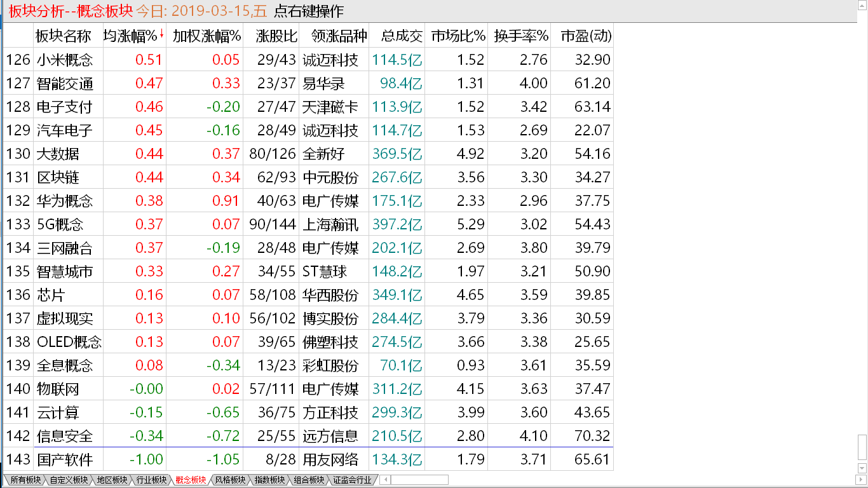The width and height of the screenshot is (868, 488).
Task: Switch to the 自定义板块 tab
Action: [x=69, y=480]
